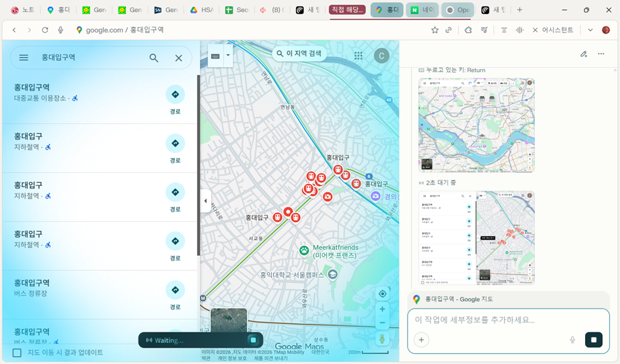Image resolution: width=620 pixels, height=364 pixels.
Task: Click 홍익대학교 서울캠퍼스 university marker
Action: tap(333, 274)
